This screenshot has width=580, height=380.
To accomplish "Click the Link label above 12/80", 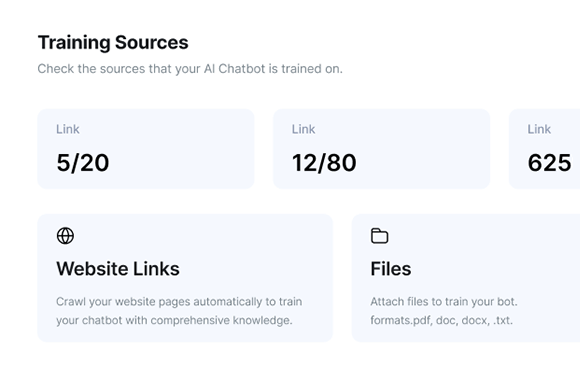I will pyautogui.click(x=303, y=129).
